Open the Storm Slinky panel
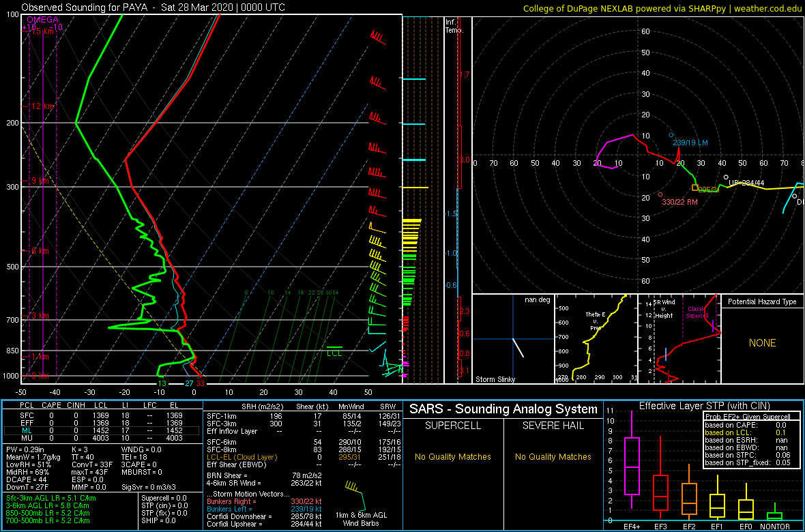Image resolution: width=805 pixels, height=532 pixels. coord(513,339)
